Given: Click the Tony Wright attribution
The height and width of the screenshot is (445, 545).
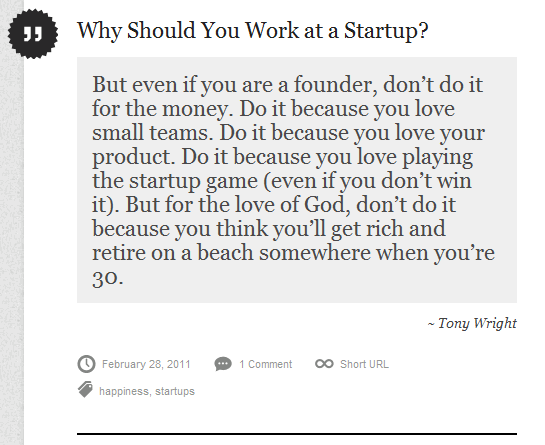Looking at the screenshot, I should pyautogui.click(x=477, y=323).
